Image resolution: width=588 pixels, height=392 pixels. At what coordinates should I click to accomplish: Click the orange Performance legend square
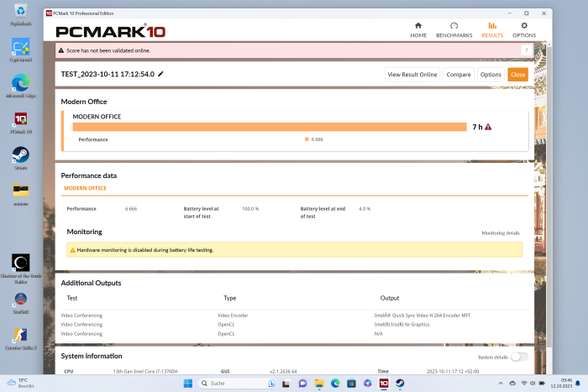[307, 139]
